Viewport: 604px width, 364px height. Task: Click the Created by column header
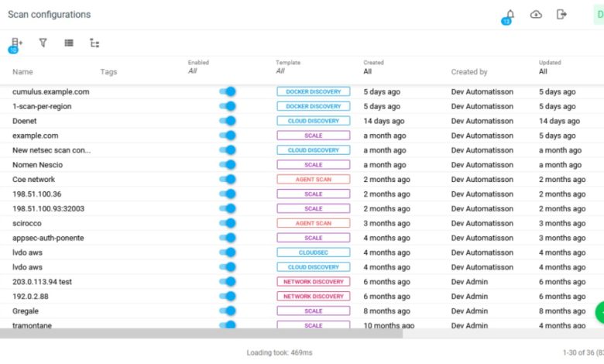click(x=469, y=72)
